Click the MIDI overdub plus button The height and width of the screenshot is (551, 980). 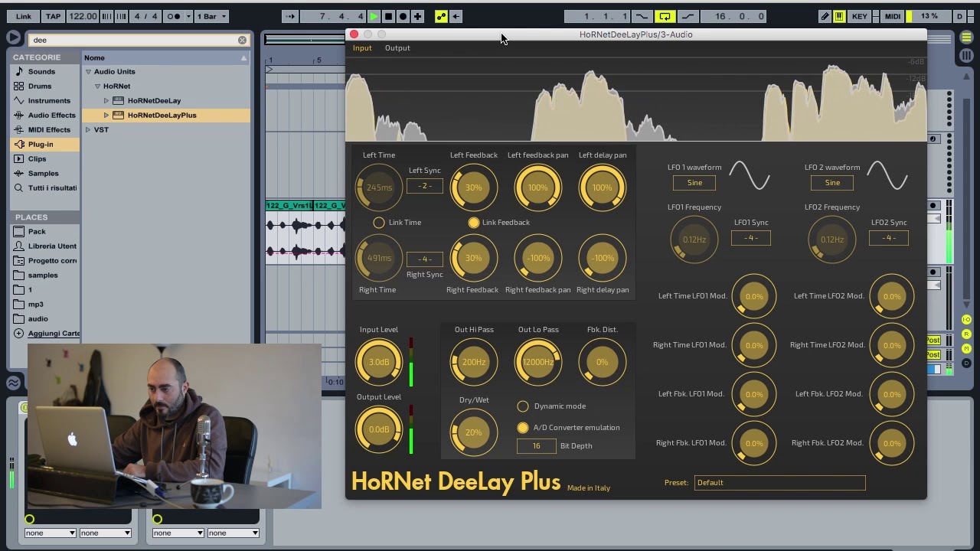point(417,16)
